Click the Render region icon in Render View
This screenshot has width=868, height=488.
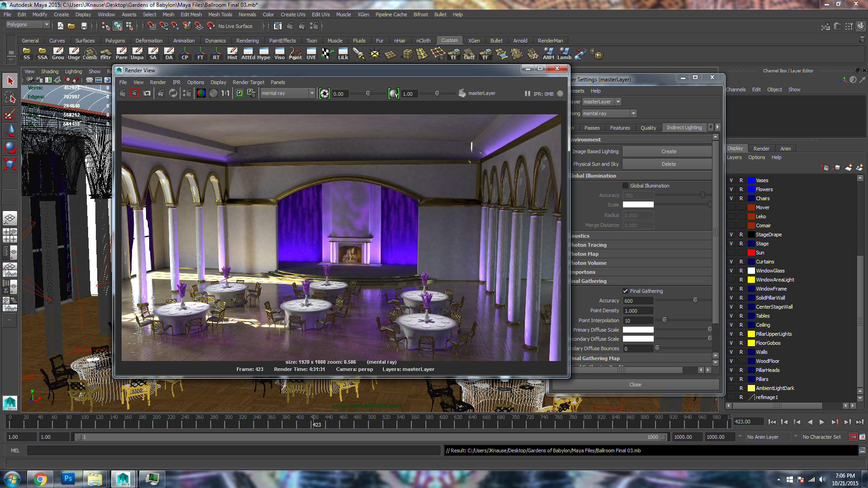134,93
